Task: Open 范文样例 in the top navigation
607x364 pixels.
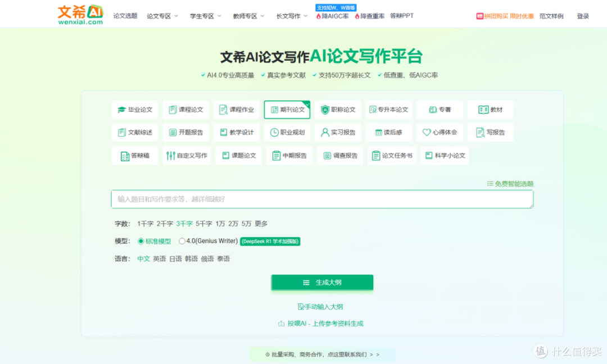Action: click(x=551, y=16)
